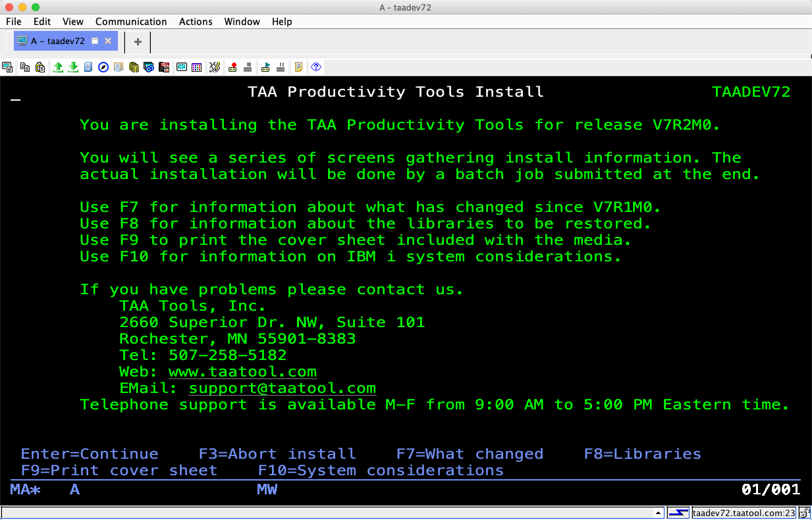Click the blue question mark help icon

point(316,67)
